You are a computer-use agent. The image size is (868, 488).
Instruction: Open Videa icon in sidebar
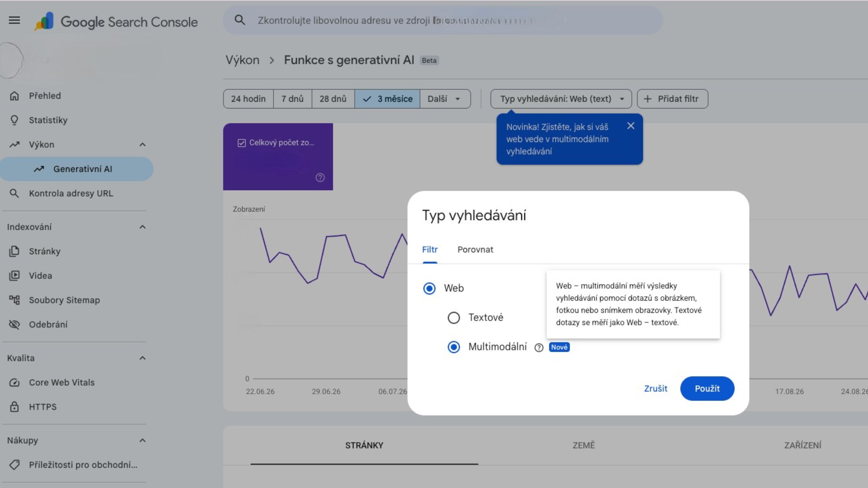(x=14, y=276)
